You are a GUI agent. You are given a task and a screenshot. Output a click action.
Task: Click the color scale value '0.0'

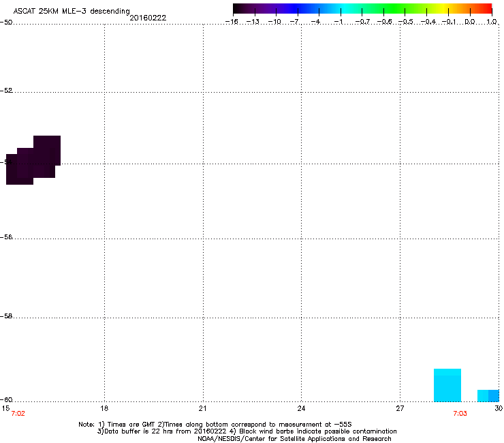[x=470, y=22]
